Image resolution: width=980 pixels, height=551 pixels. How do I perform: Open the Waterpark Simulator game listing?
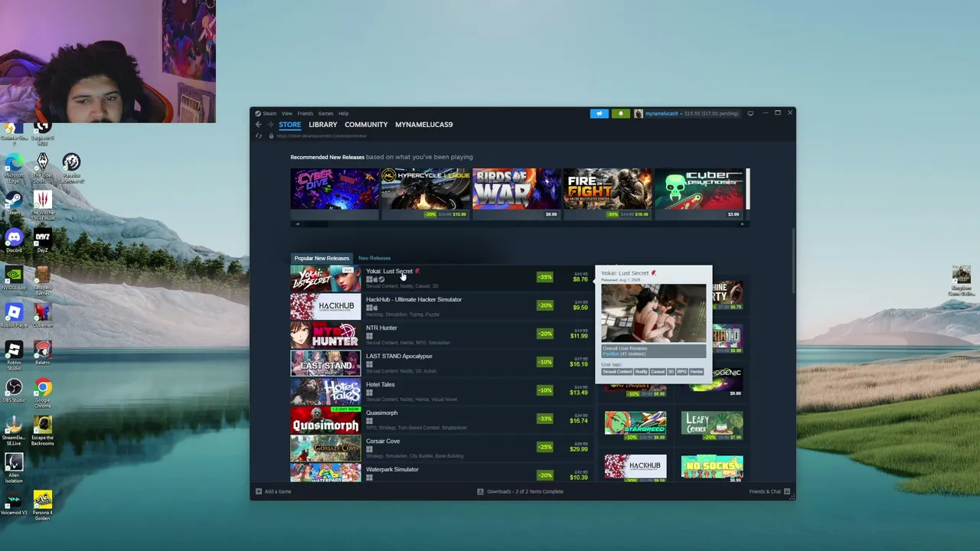tap(441, 474)
